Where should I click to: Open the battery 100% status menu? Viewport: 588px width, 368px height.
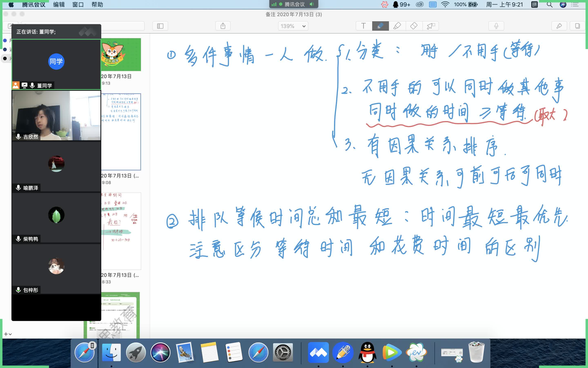466,4
